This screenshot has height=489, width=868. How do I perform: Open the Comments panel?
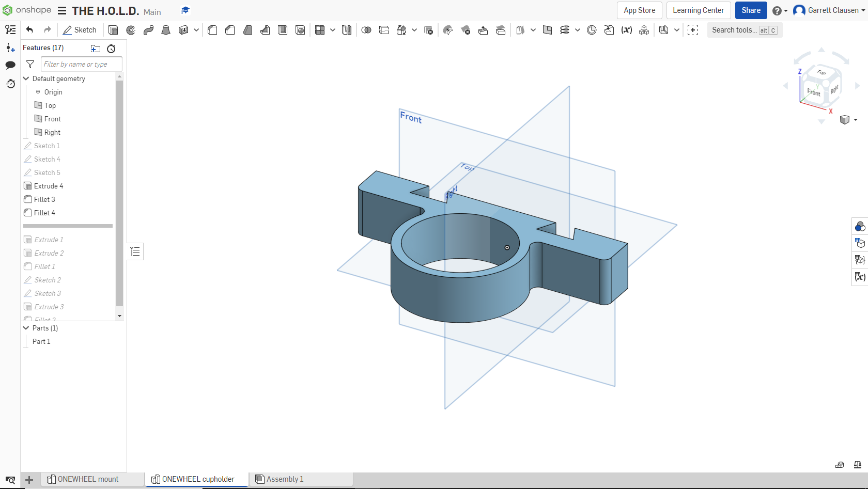10,65
